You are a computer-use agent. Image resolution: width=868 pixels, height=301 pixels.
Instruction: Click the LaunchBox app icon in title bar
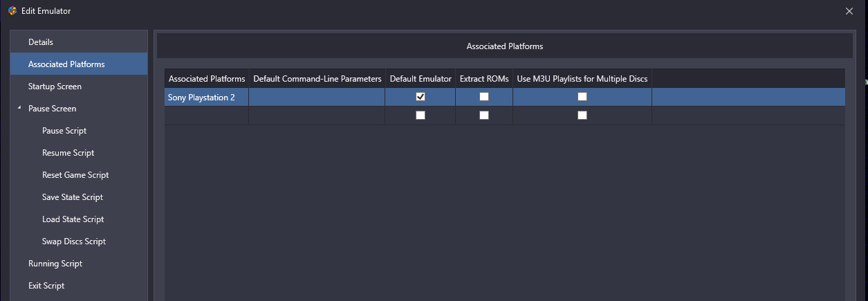(12, 11)
